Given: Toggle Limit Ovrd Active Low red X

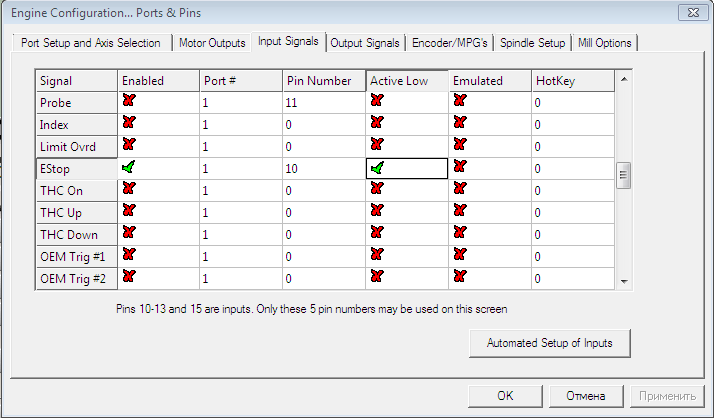Looking at the screenshot, I should click(x=376, y=146).
